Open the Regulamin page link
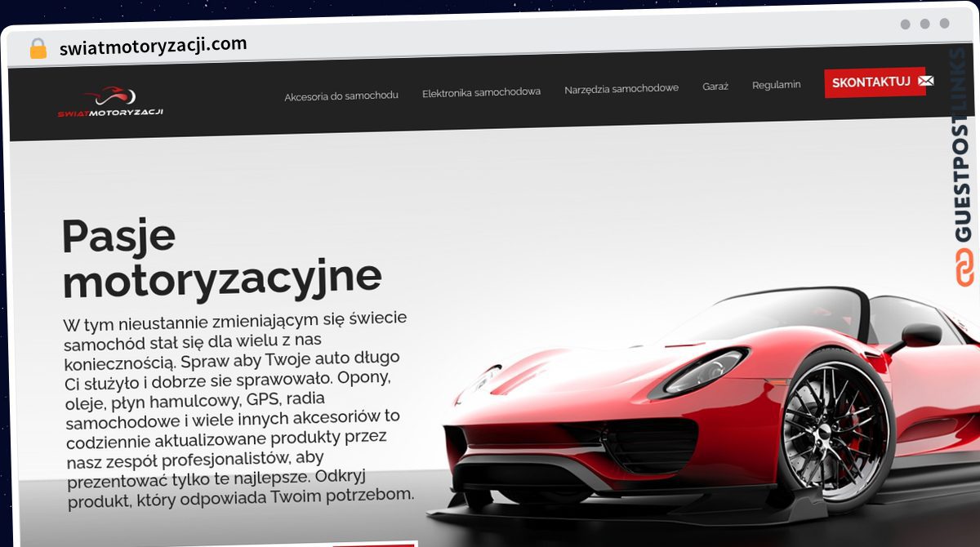This screenshot has height=547, width=980. 776,85
